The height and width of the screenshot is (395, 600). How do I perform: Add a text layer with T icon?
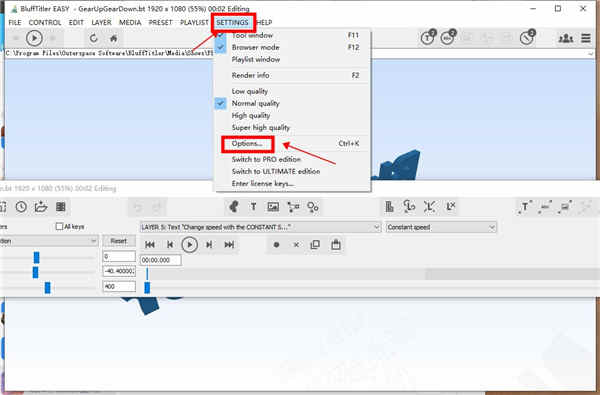point(253,207)
